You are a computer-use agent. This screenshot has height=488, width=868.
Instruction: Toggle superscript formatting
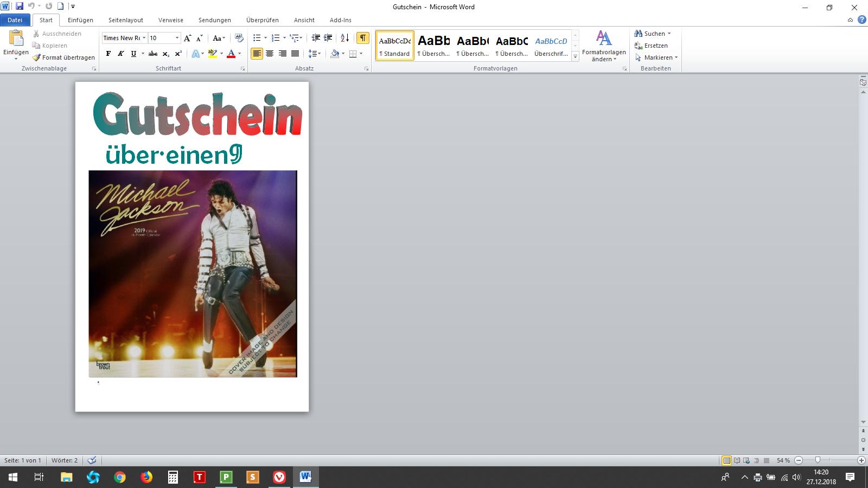[x=178, y=54]
